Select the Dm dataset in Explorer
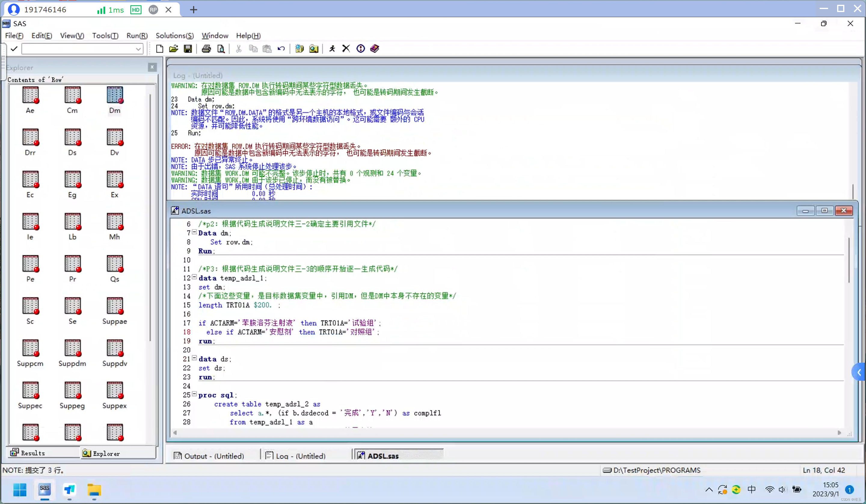The width and height of the screenshot is (866, 504). pyautogui.click(x=115, y=100)
